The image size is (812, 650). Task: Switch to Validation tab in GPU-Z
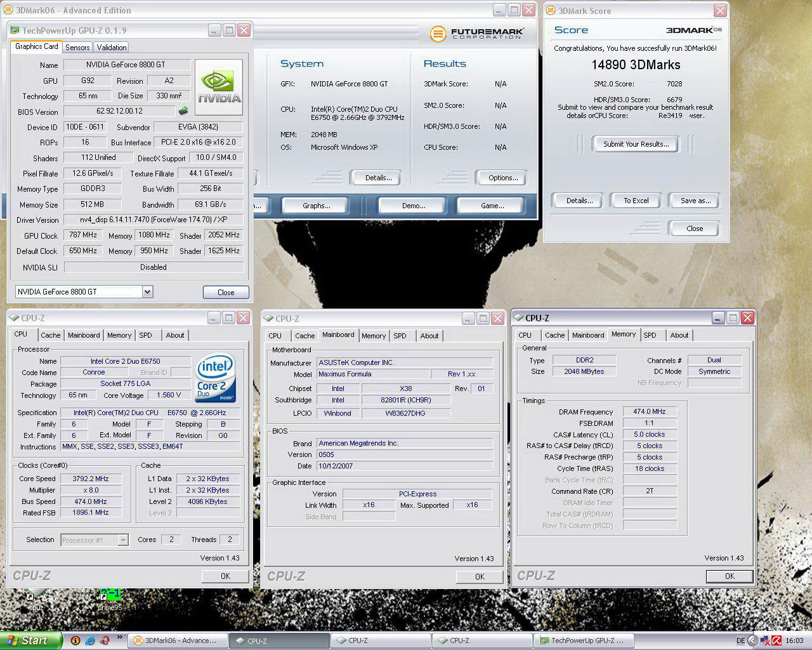click(112, 48)
